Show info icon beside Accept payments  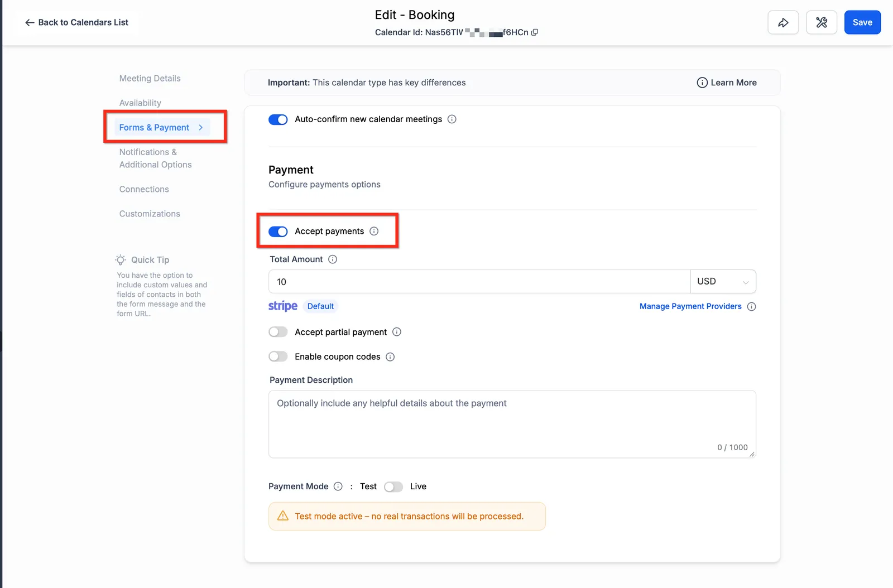click(x=374, y=231)
